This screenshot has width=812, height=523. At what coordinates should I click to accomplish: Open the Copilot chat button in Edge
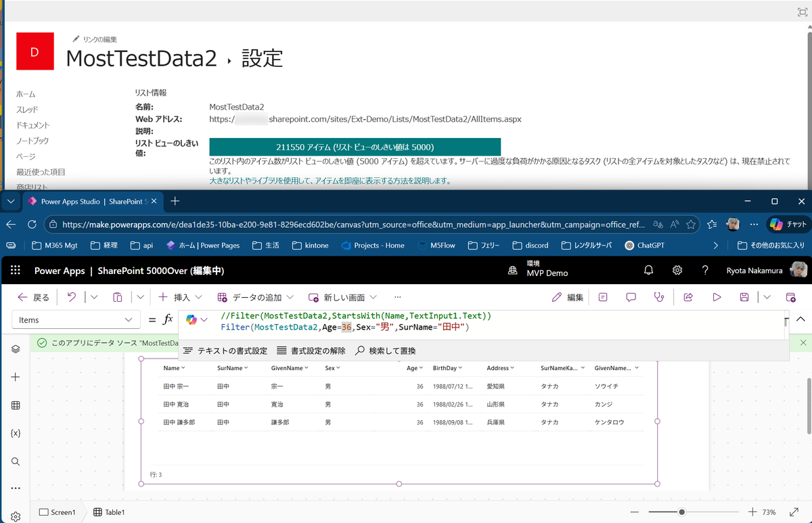click(788, 224)
